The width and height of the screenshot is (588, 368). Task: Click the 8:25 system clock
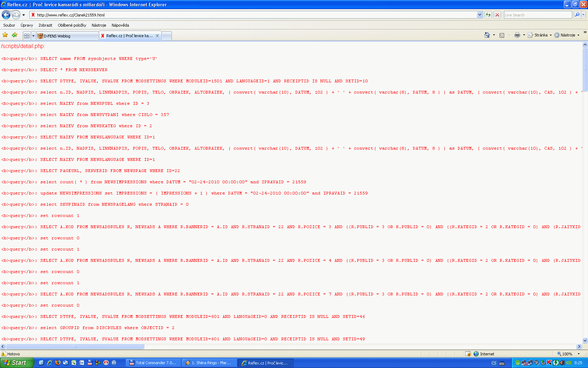coord(578,363)
